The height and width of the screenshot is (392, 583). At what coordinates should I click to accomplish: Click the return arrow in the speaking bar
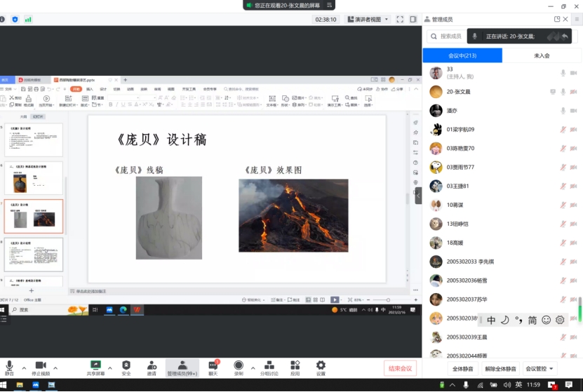pos(565,36)
